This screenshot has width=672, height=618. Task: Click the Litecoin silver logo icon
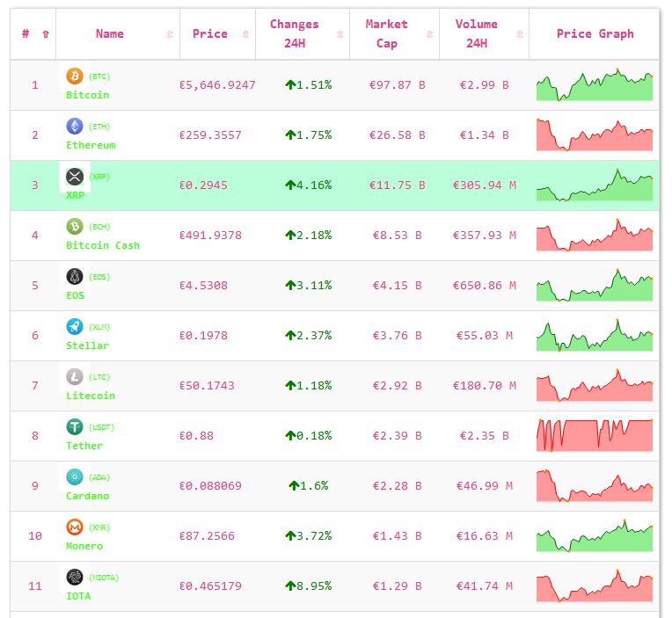point(75,377)
